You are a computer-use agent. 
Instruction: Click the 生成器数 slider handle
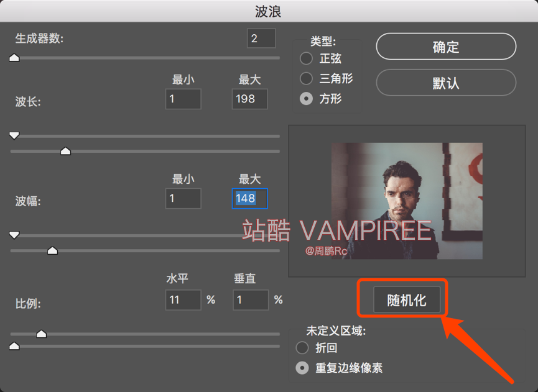[x=14, y=58]
